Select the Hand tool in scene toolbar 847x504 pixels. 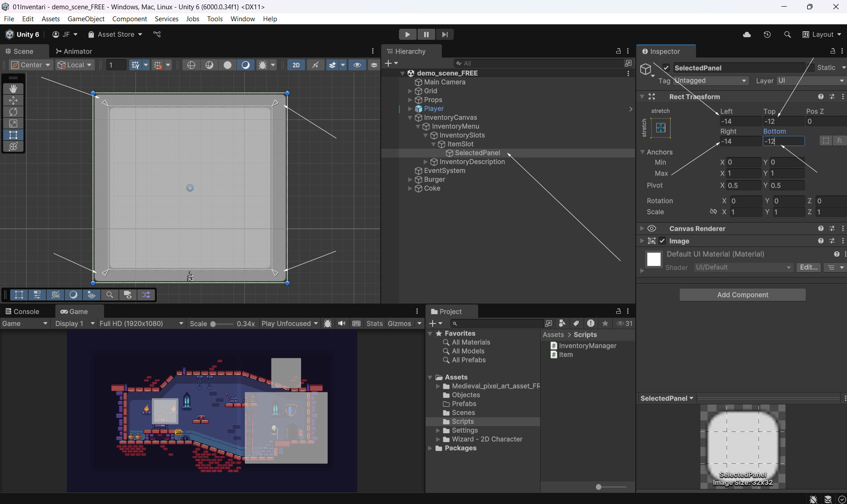pos(13,89)
